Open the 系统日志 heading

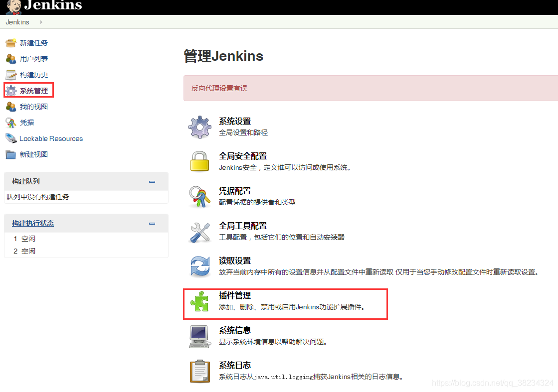click(x=235, y=365)
